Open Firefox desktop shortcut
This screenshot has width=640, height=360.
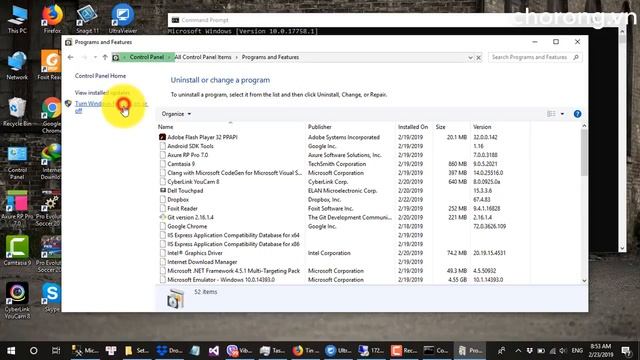(52, 18)
